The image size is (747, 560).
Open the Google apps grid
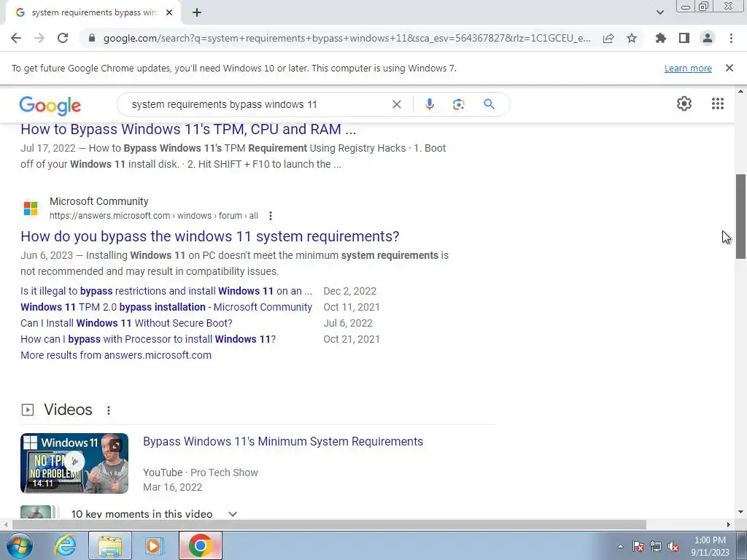(718, 104)
